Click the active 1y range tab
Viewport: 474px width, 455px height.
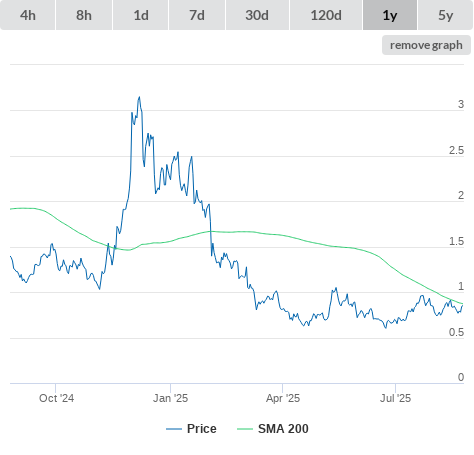point(390,15)
